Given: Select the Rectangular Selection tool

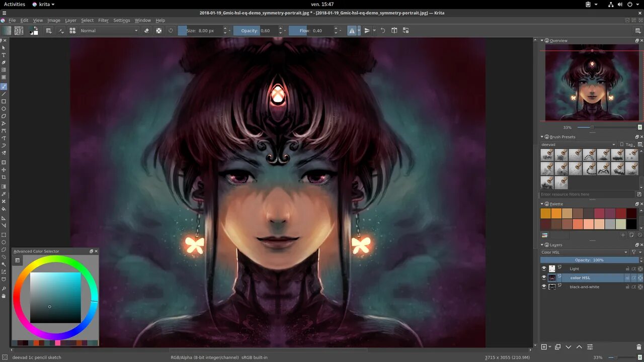Looking at the screenshot, I should (x=4, y=235).
